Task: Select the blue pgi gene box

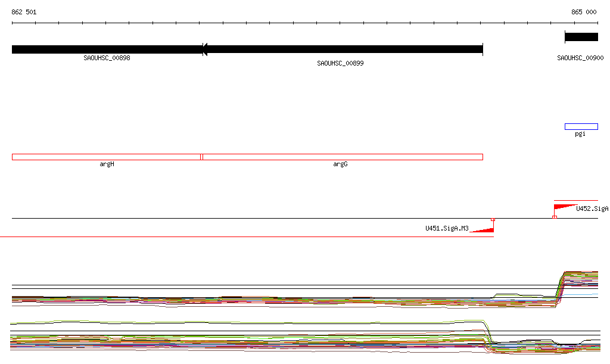Action: [581, 126]
